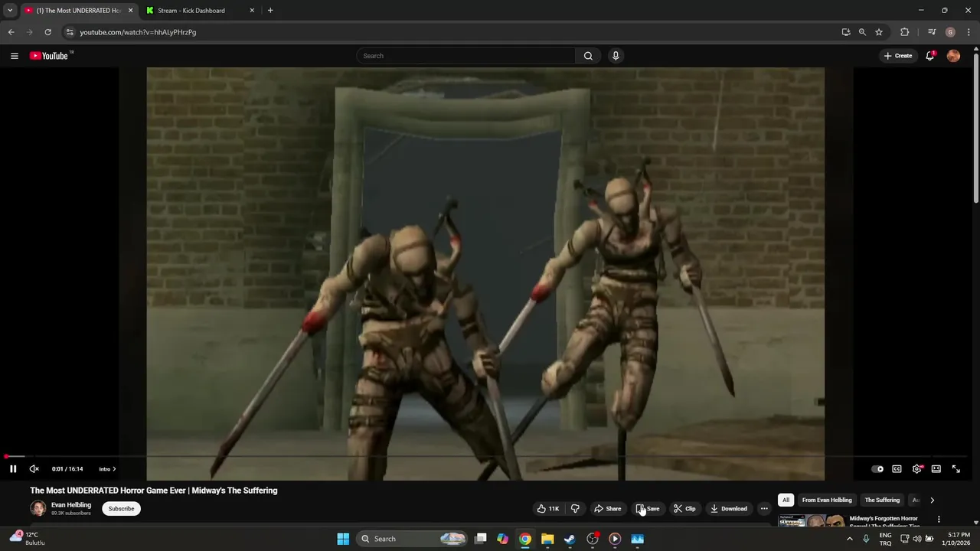Screen dimensions: 980x551
Task: Create a clip with the Clip button
Action: pos(684,509)
